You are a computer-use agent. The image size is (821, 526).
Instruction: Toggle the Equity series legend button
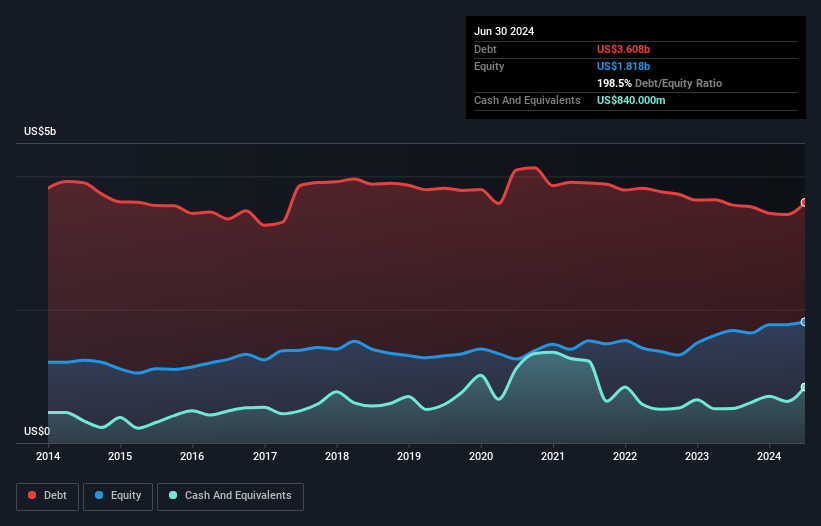pyautogui.click(x=118, y=496)
